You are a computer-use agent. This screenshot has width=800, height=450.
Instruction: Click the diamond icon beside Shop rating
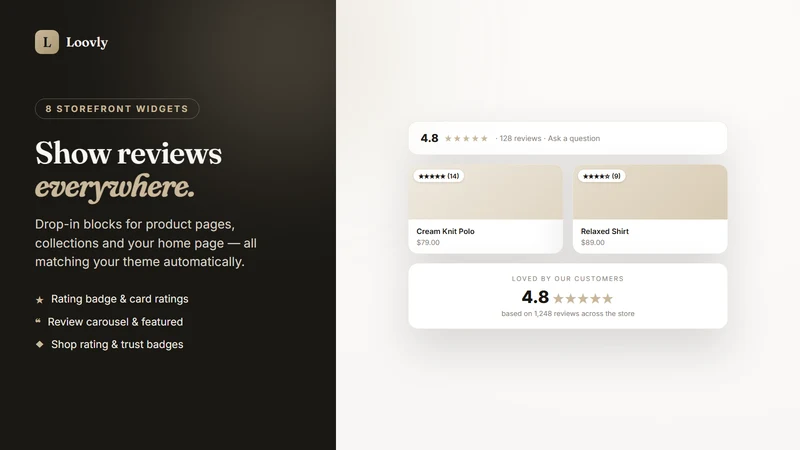tap(40, 344)
